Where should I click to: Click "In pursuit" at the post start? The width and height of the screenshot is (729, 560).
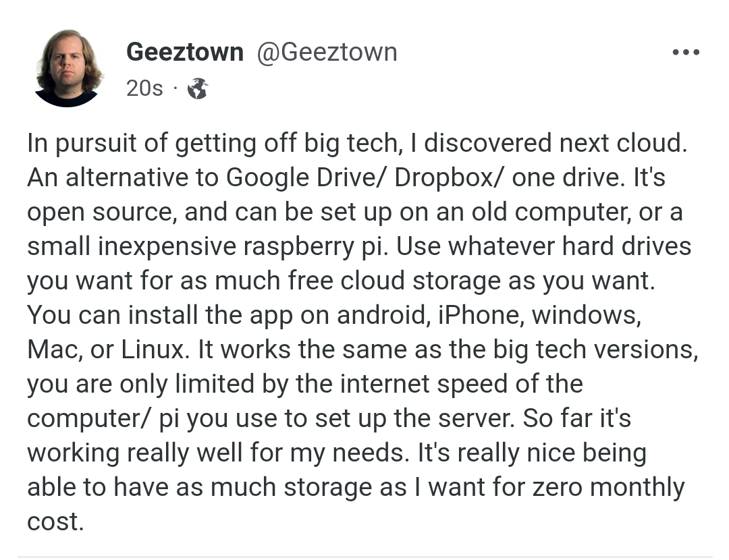[78, 144]
